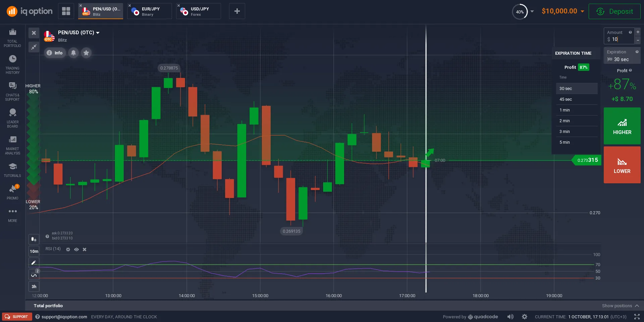This screenshot has width=644, height=322.
Task: Open the RSI indicator settings gear
Action: coord(68,249)
